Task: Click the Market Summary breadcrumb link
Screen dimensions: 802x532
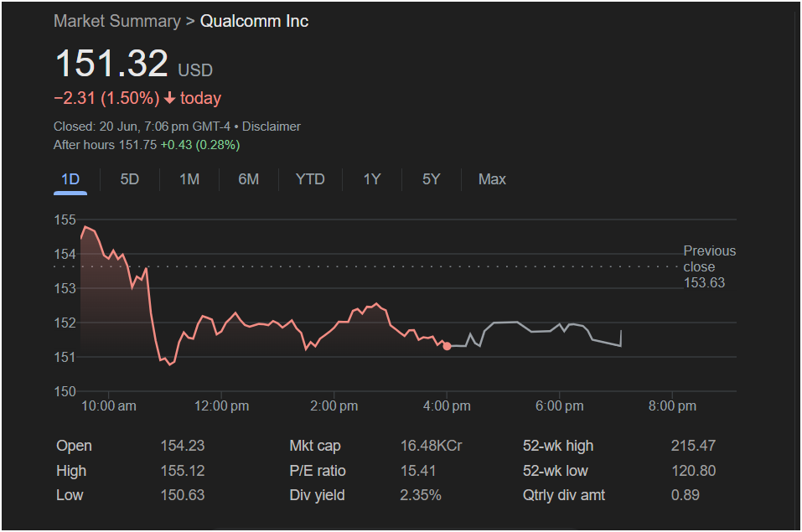Action: (117, 21)
